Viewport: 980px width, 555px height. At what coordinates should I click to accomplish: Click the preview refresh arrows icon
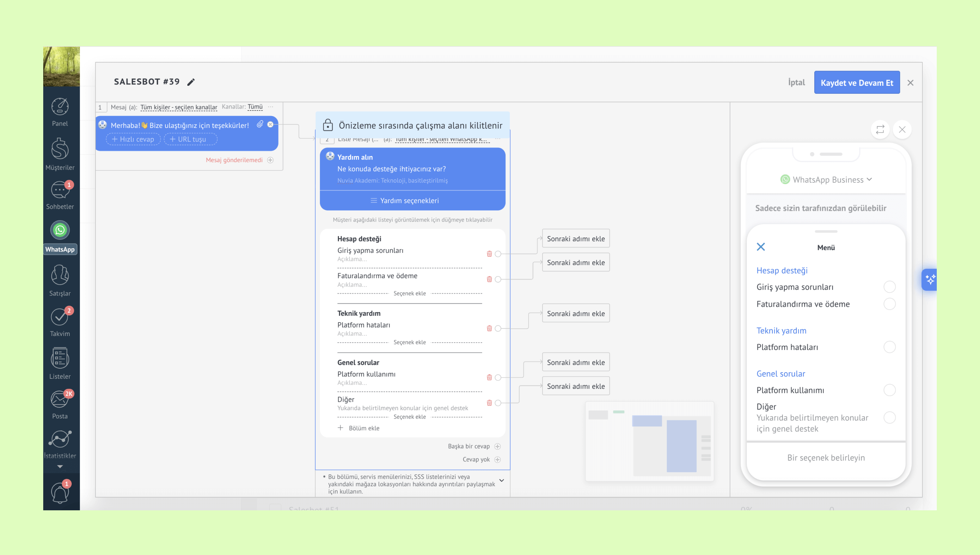tap(880, 130)
